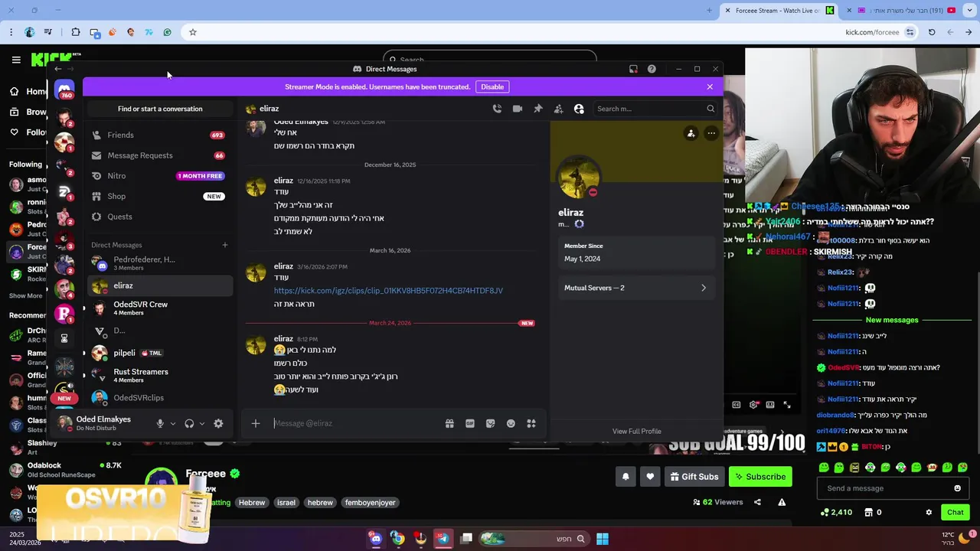Bookmark the page with the star icon
Image resolution: width=980 pixels, height=551 pixels.
point(193,32)
